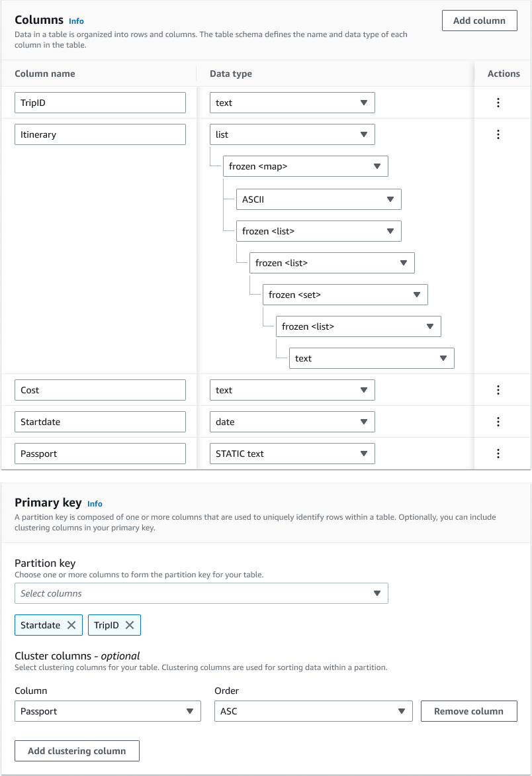Open the actions menu for Startdate column
This screenshot has width=532, height=776.
coord(498,421)
